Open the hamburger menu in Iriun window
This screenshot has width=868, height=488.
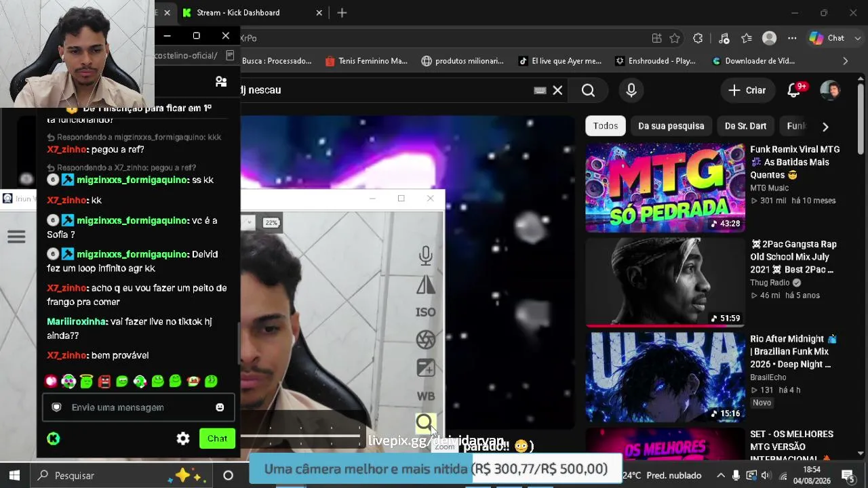click(16, 237)
